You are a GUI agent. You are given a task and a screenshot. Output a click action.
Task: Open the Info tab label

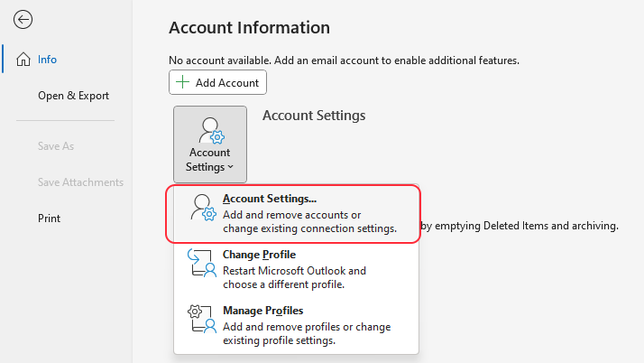click(47, 60)
